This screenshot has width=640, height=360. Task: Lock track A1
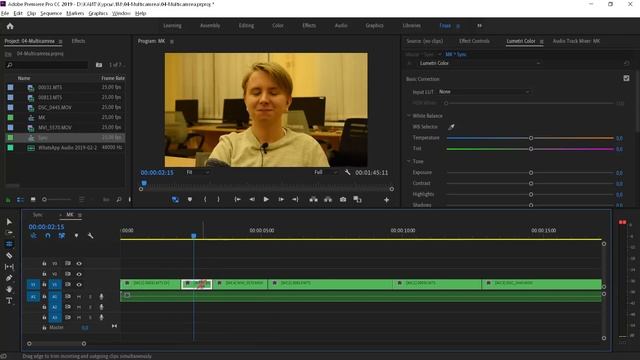(44, 296)
